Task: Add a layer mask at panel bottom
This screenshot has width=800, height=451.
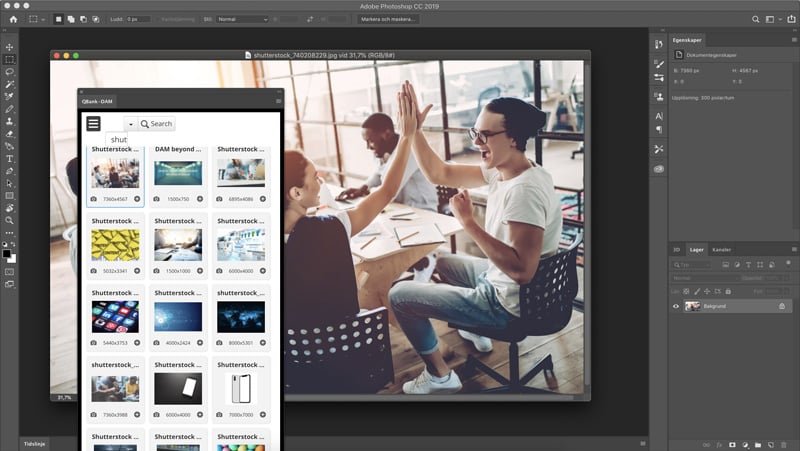Action: click(732, 445)
